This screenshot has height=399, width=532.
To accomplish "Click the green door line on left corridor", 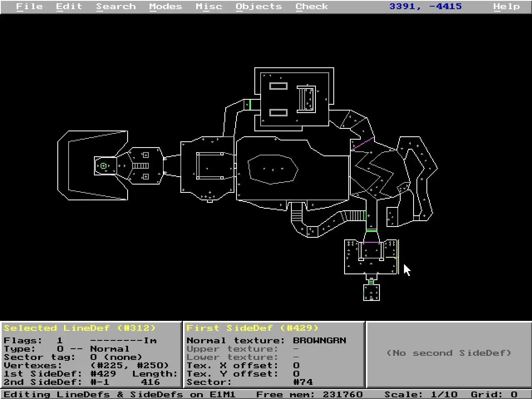I will tap(250, 105).
